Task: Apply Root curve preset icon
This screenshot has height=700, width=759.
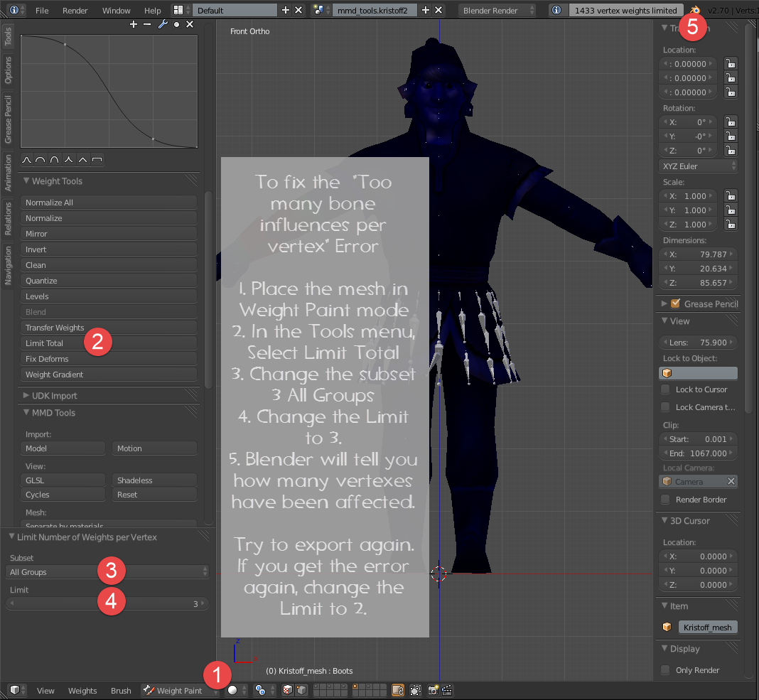Action: pos(55,160)
